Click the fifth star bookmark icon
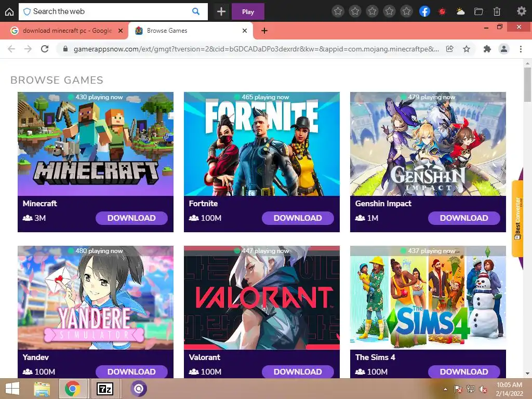 [x=406, y=11]
